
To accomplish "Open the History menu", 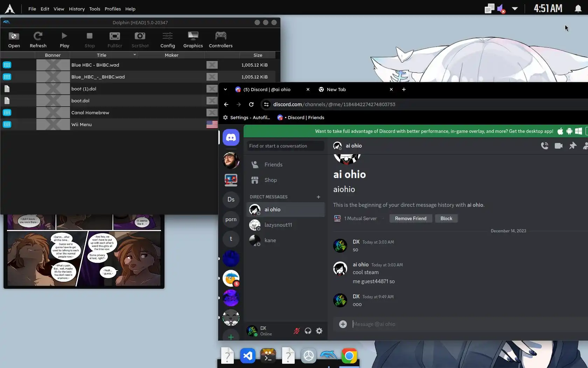I will 77,9.
